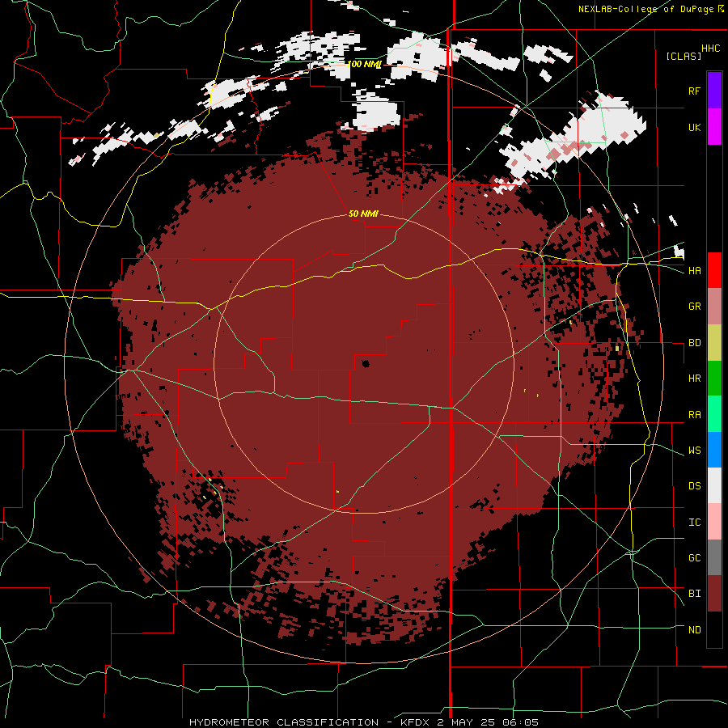Click the GC gray legend color block
Viewport: 728px width, 728px height.
click(714, 557)
